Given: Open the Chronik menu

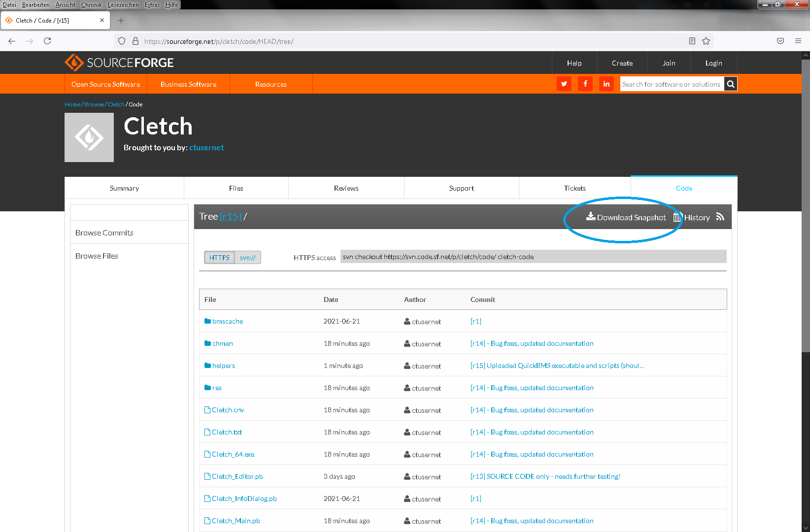Looking at the screenshot, I should (91, 5).
